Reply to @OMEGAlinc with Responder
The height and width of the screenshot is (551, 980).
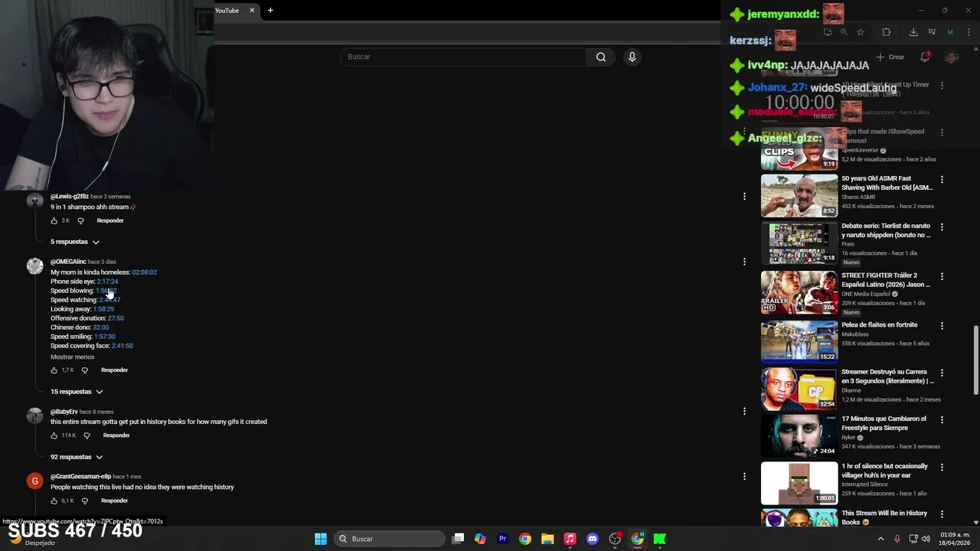click(x=114, y=370)
